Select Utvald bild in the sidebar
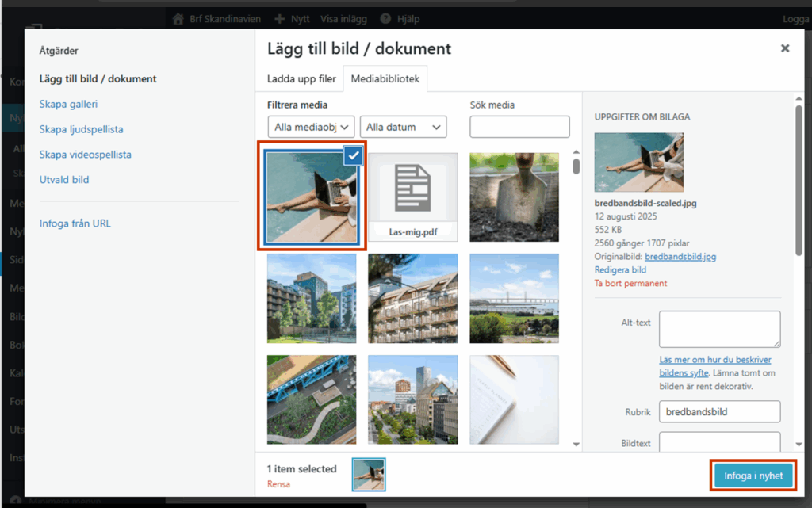 (64, 180)
